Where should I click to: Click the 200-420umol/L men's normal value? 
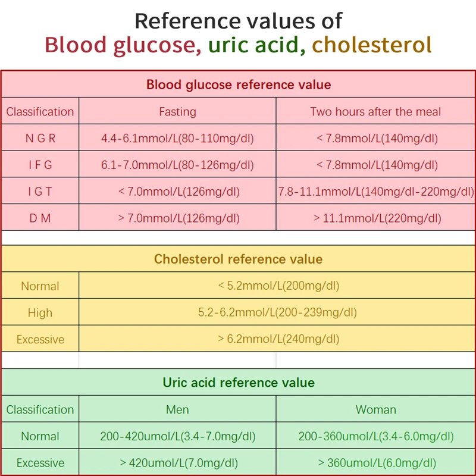(177, 436)
